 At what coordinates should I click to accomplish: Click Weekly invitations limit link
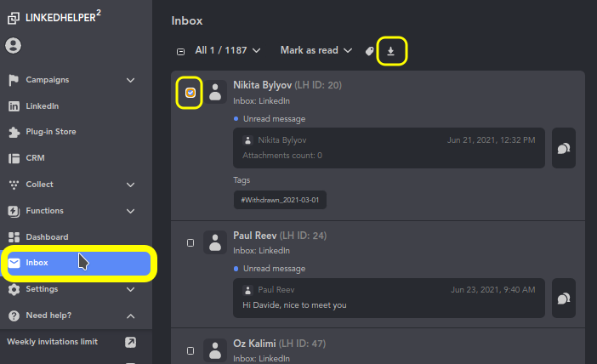53,342
